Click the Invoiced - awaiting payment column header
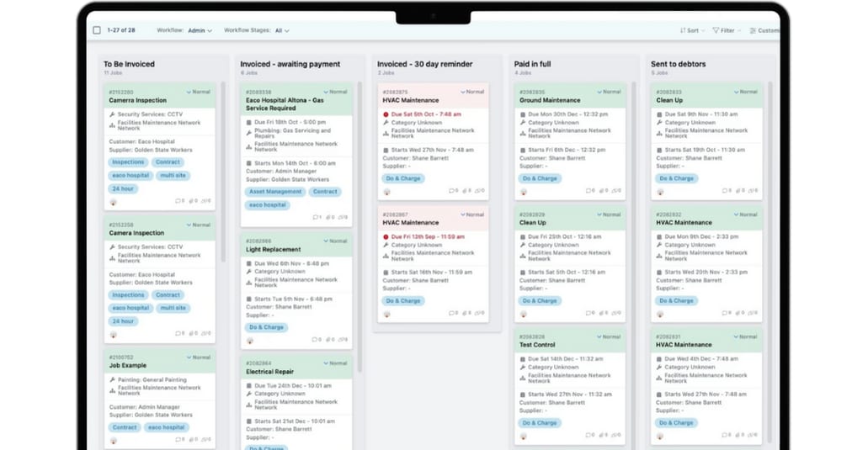The height and width of the screenshot is (450, 868). (290, 64)
